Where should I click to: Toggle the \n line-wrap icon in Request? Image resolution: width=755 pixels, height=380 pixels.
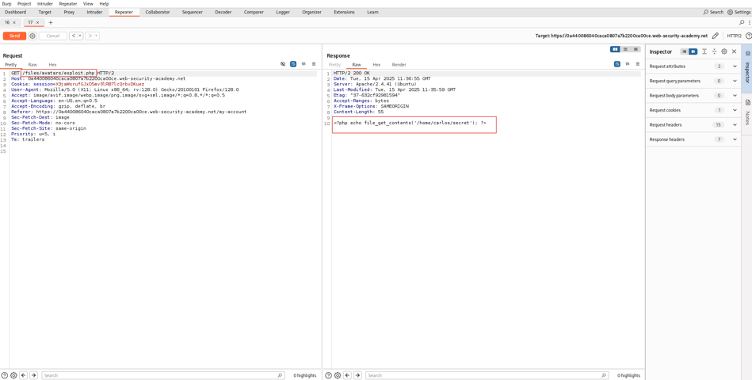(304, 64)
